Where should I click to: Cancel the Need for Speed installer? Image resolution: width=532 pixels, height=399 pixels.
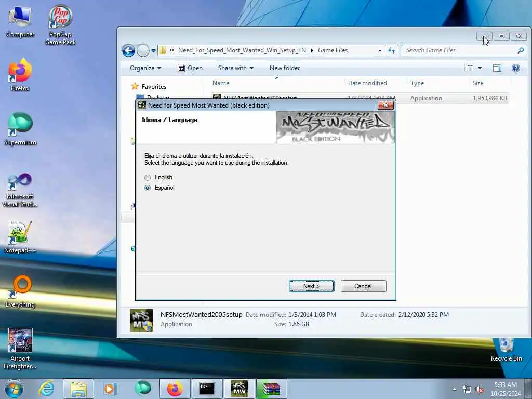coord(363,286)
